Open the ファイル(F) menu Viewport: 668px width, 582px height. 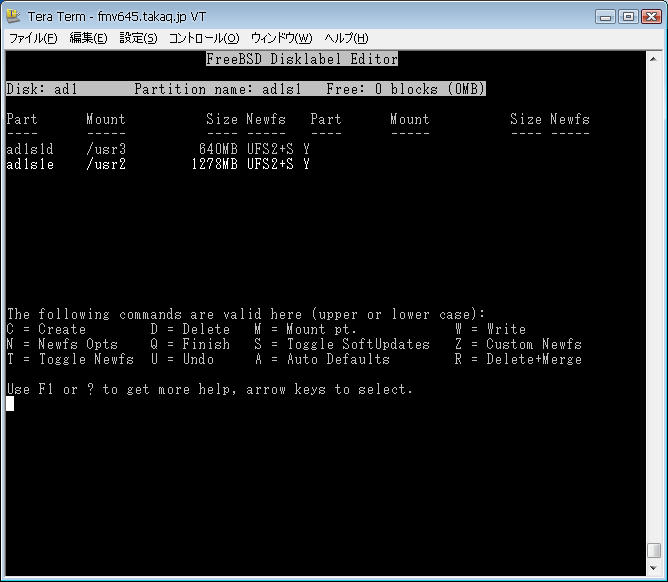[x=33, y=38]
